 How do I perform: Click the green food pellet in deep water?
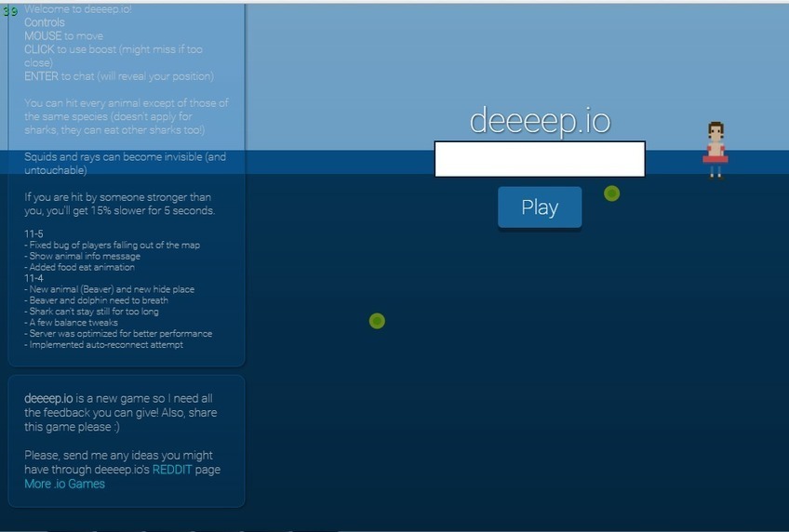click(377, 321)
